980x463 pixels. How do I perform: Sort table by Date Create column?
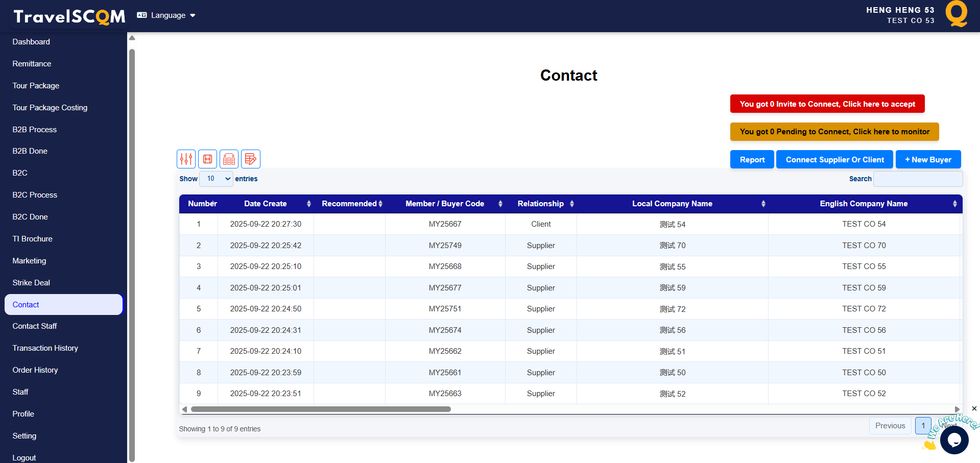click(x=266, y=204)
